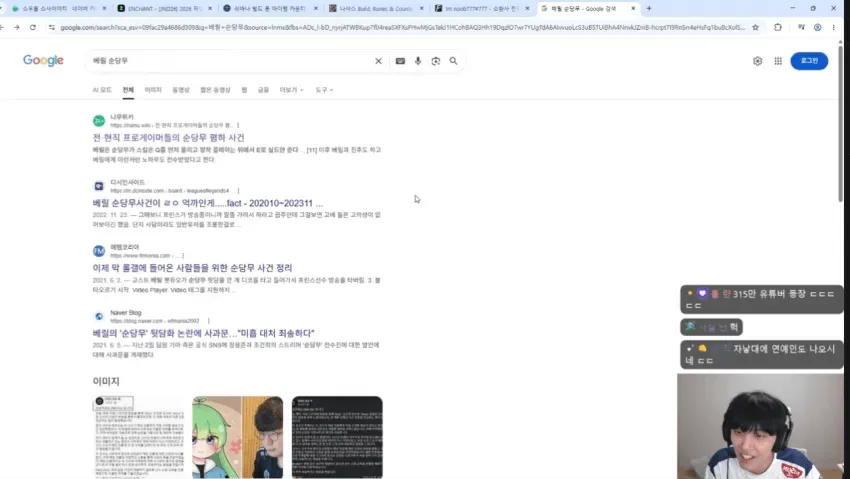Screen dimensions: 850x479
Task: Click the DCInside site favicon
Action: tap(99, 186)
